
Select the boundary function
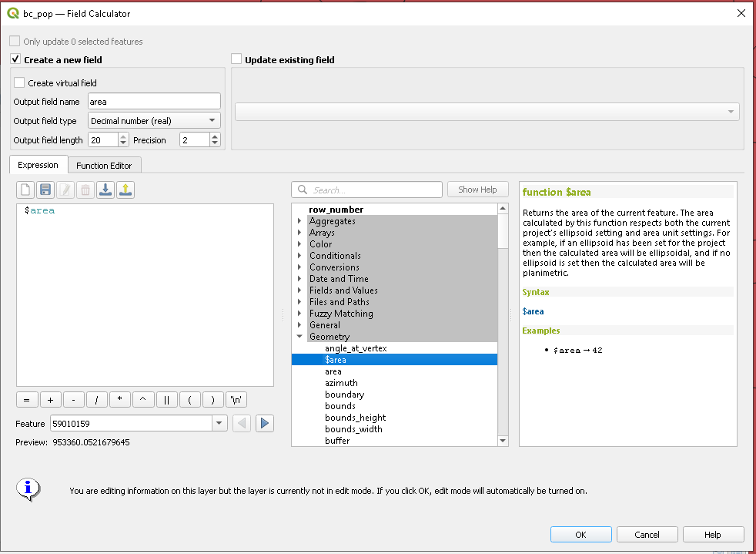(345, 395)
